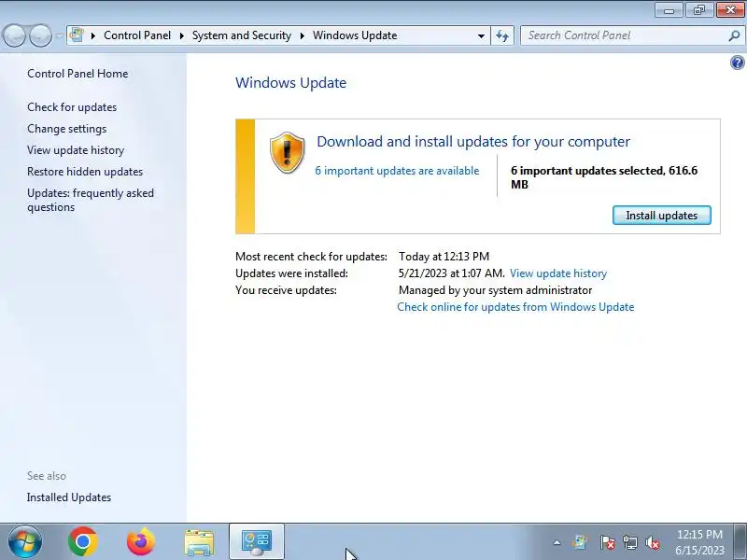The width and height of the screenshot is (747, 560).
Task: Show hidden tray icons arrow
Action: click(557, 542)
